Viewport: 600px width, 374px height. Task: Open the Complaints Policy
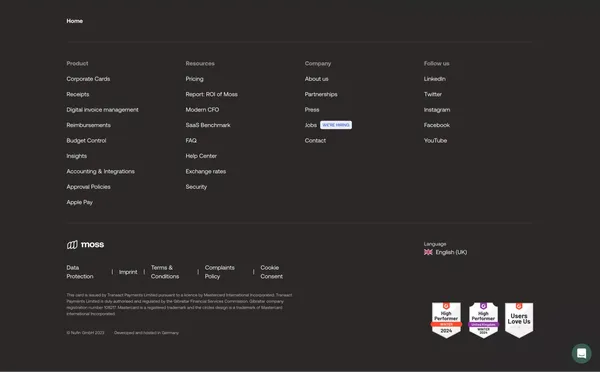point(220,272)
